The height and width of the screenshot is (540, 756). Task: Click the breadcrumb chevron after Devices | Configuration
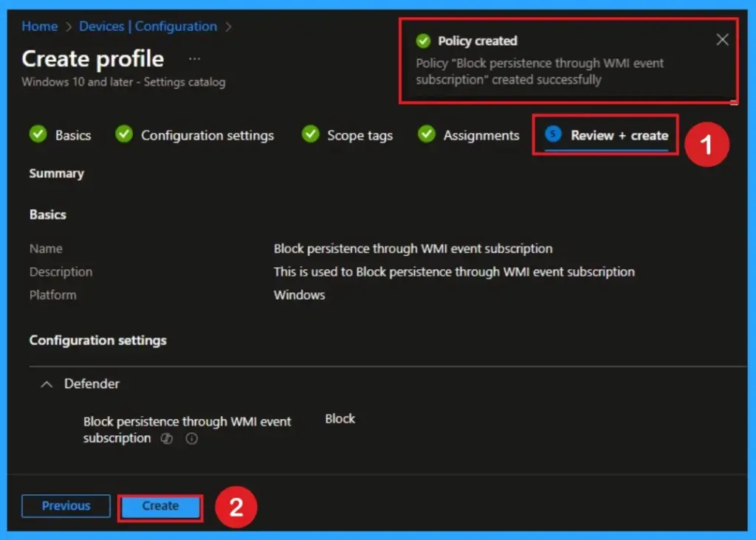coord(229,26)
